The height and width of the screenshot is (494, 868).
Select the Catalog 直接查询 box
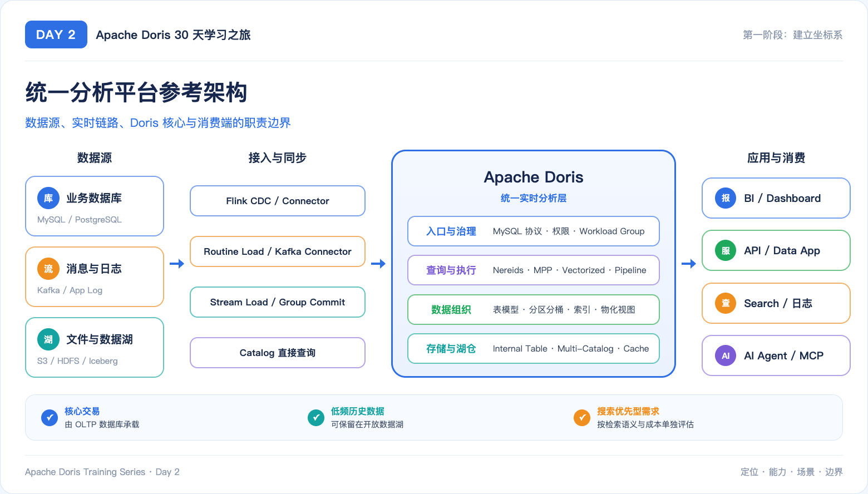278,353
